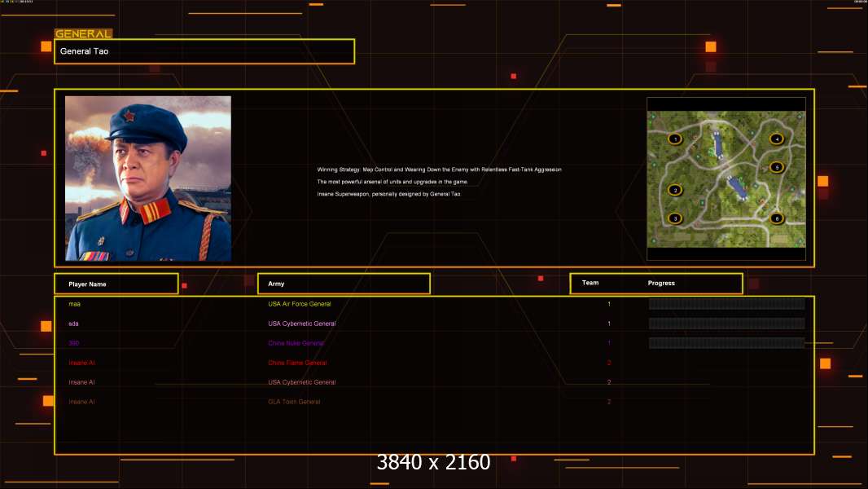The width and height of the screenshot is (868, 489).
Task: Select Insane AI in China Flame General row
Action: coord(81,363)
